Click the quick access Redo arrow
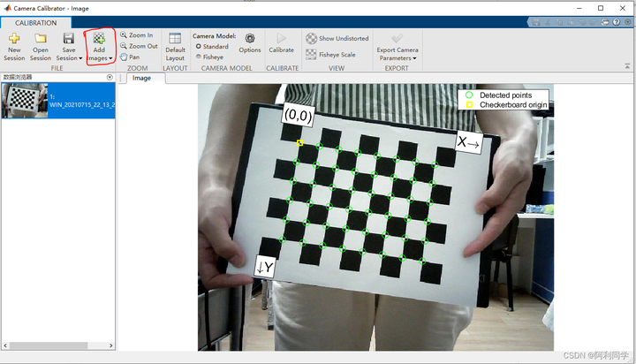Screen dimensions: 636x364 [594, 22]
